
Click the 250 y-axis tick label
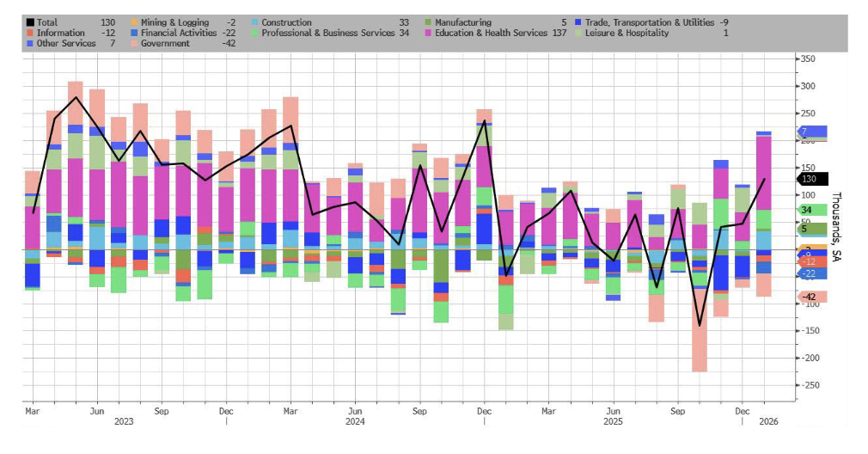[x=808, y=113]
